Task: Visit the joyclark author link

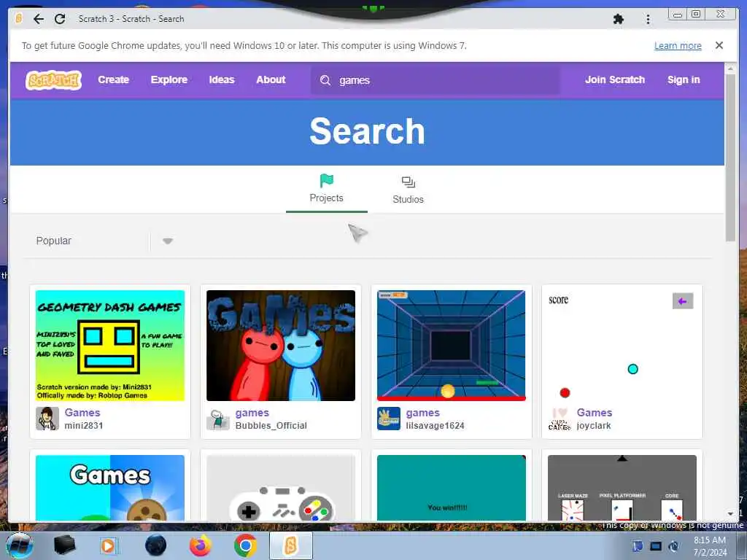Action: click(x=594, y=426)
